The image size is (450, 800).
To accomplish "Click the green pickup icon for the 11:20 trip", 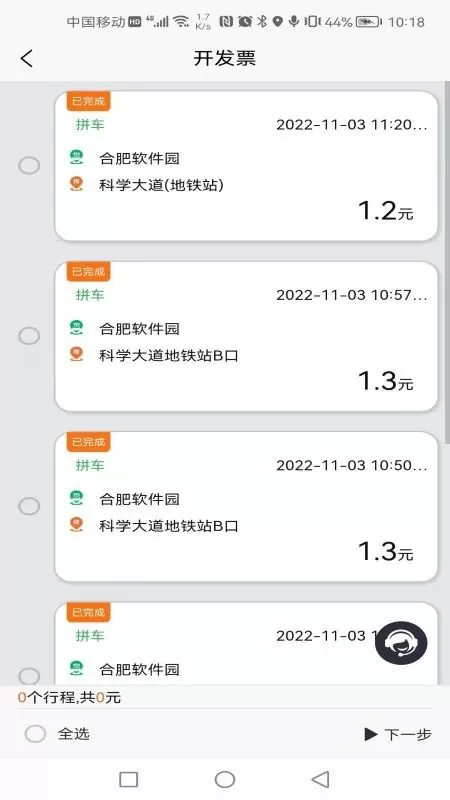I will click(x=77, y=157).
